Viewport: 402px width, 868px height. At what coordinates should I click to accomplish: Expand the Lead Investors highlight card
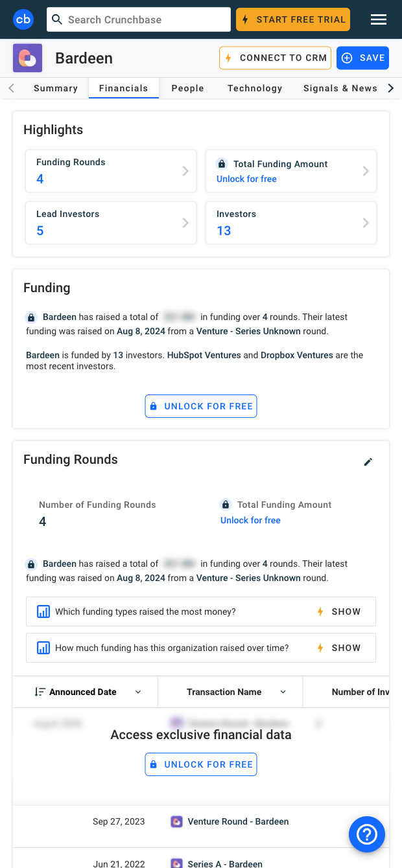click(110, 223)
